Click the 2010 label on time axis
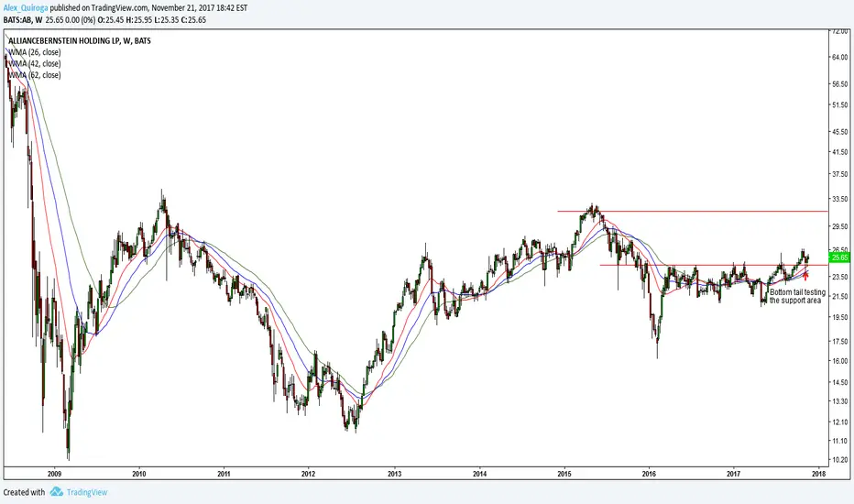The image size is (854, 504). pos(139,474)
